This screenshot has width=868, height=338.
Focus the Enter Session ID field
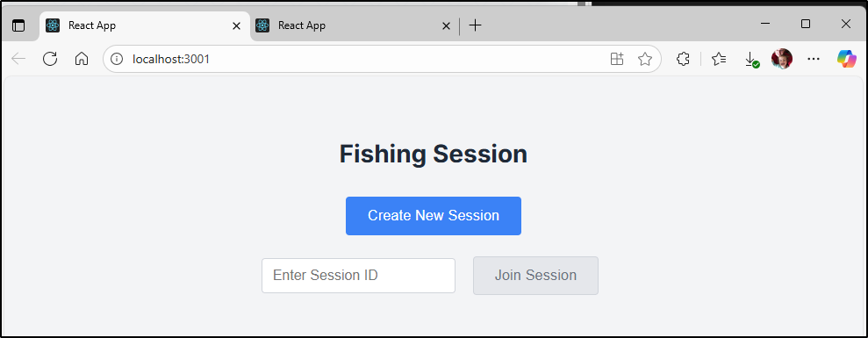(359, 276)
